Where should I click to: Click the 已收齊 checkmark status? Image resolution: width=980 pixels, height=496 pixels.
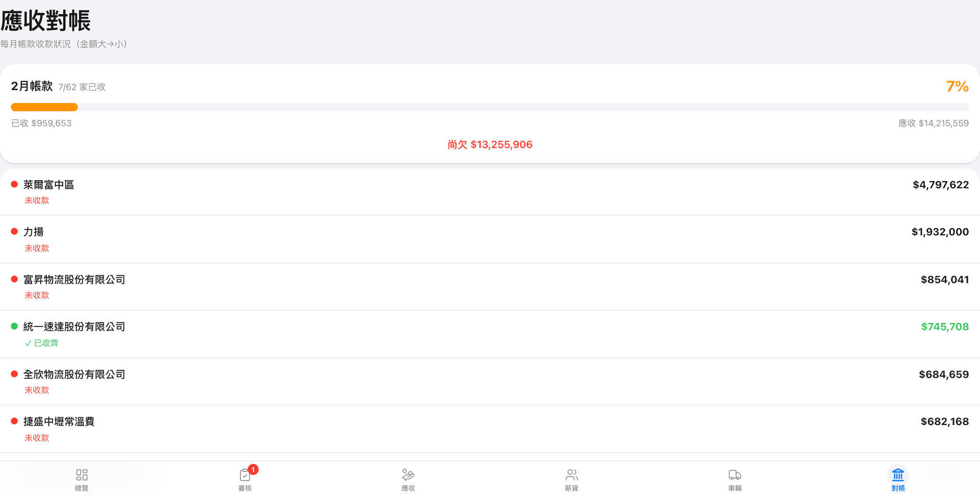click(42, 343)
